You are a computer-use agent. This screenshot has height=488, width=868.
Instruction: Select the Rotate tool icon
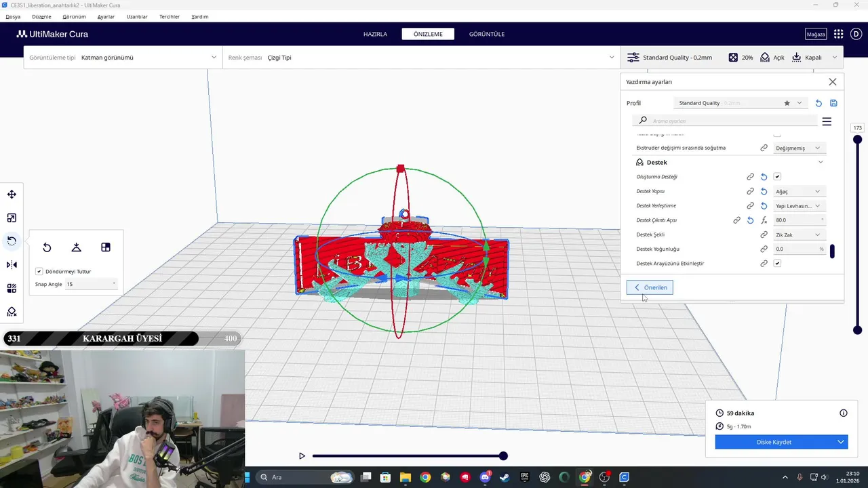tap(12, 241)
